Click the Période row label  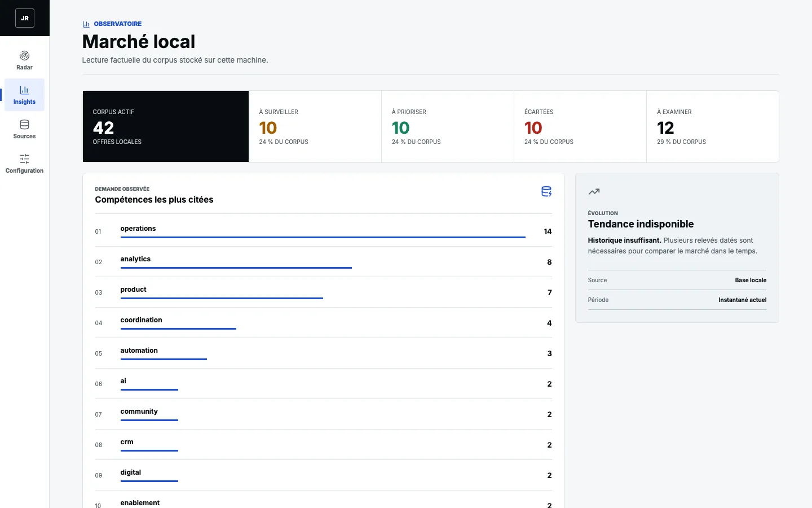pyautogui.click(x=598, y=300)
